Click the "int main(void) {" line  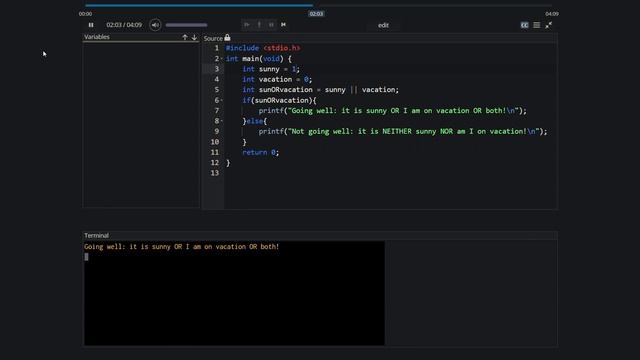coord(259,59)
